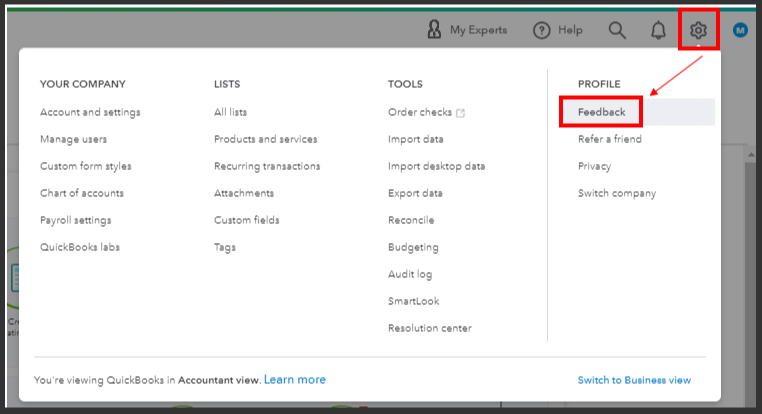Select Manage users

tap(73, 139)
